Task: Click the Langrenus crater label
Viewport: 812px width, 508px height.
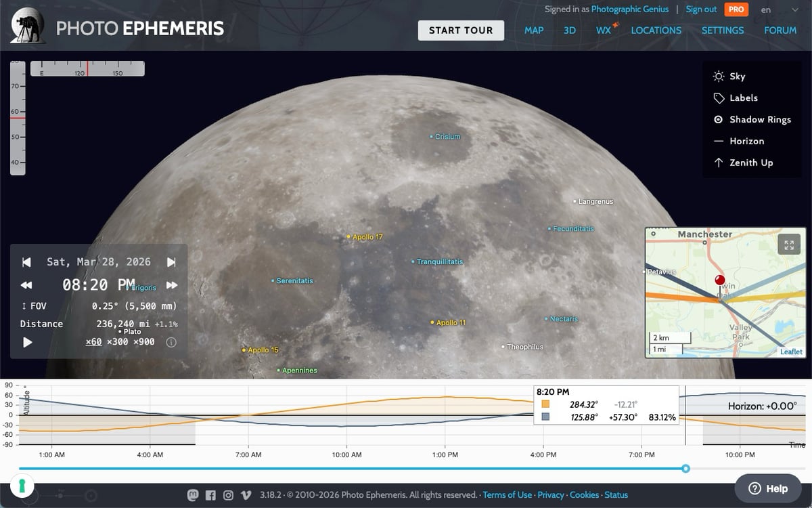Action: (593, 202)
